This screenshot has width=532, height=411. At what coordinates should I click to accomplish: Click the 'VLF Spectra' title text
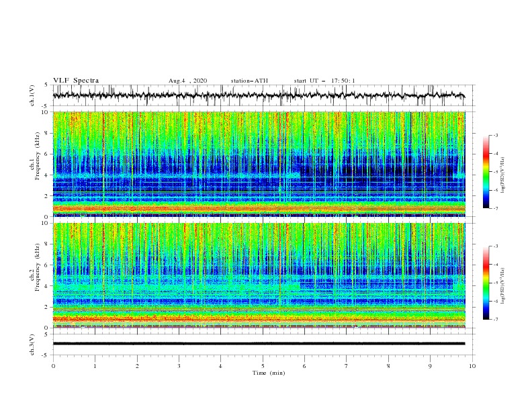[x=76, y=81]
